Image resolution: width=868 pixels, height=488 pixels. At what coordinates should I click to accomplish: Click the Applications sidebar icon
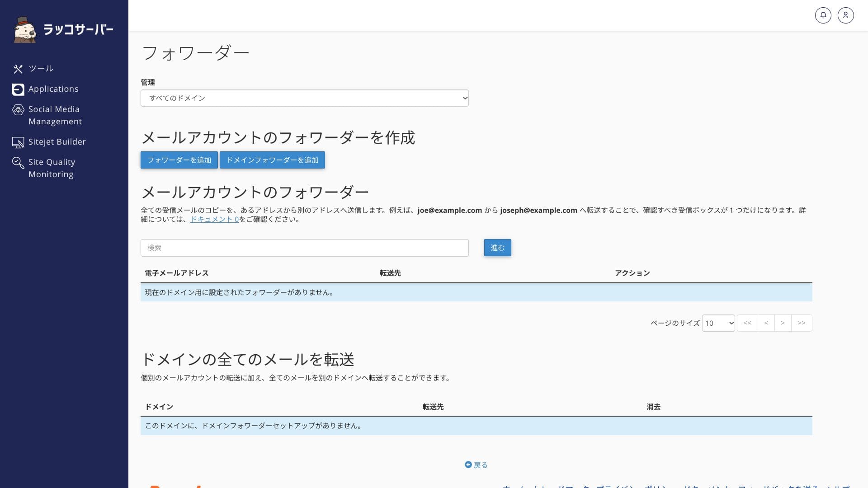coord(18,89)
